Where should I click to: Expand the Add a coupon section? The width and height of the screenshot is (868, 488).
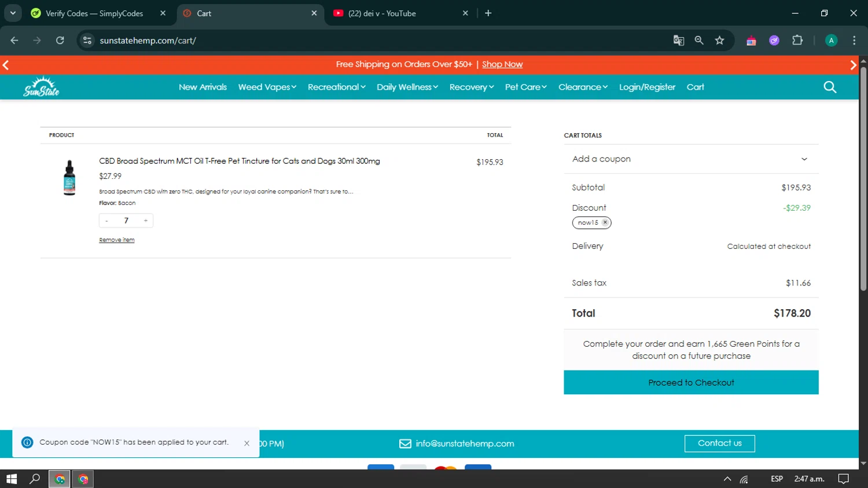(x=691, y=159)
